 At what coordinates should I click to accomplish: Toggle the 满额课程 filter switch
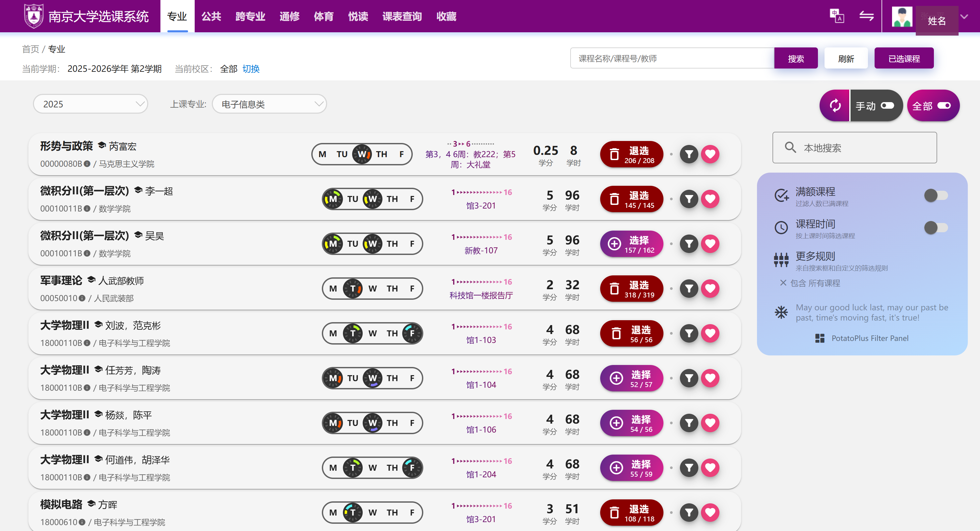[936, 196]
